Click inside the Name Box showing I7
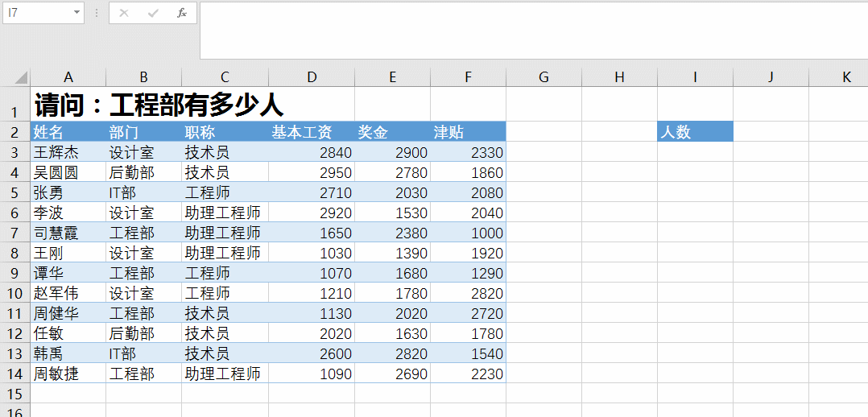 point(36,13)
